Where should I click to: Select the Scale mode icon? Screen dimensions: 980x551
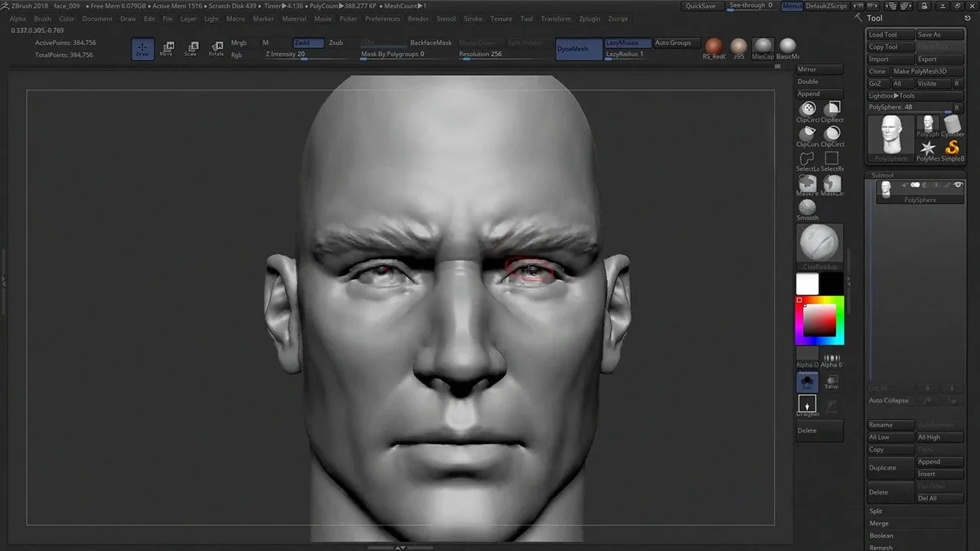(x=191, y=49)
